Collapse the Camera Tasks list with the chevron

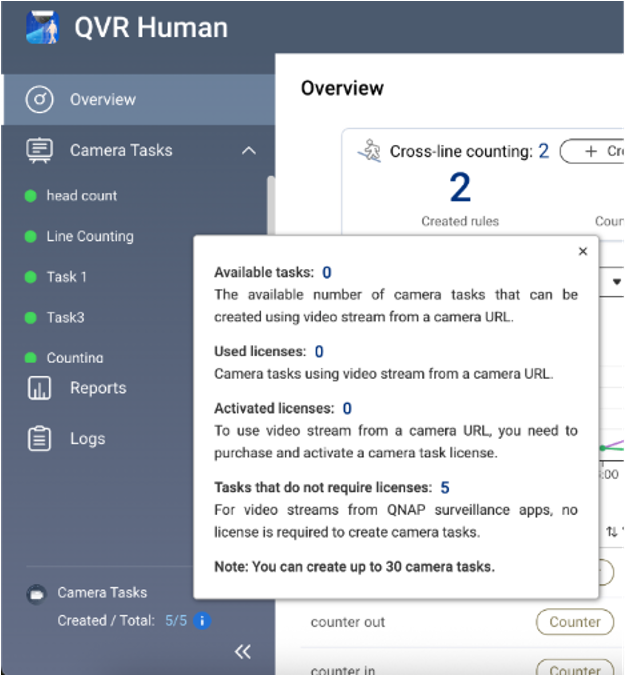(249, 151)
